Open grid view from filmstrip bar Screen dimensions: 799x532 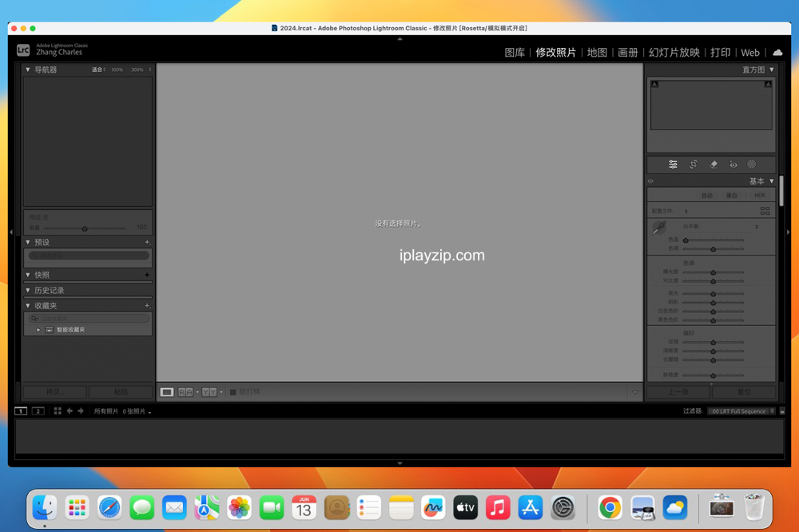(x=58, y=411)
